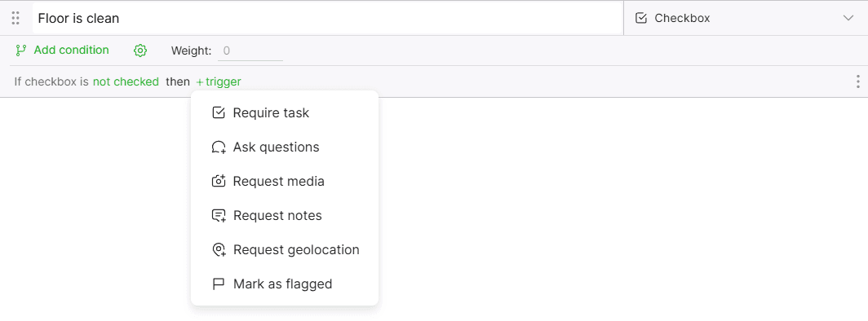Click the checkbox icon in type selector

641,18
